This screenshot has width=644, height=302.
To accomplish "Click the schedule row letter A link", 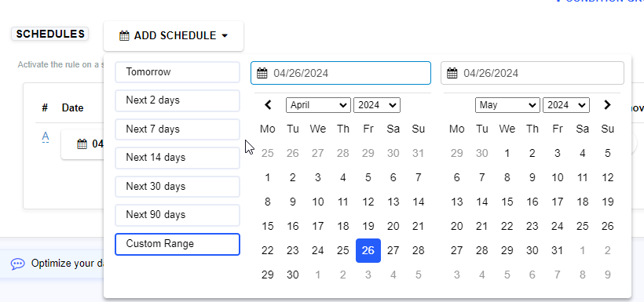I will [46, 136].
